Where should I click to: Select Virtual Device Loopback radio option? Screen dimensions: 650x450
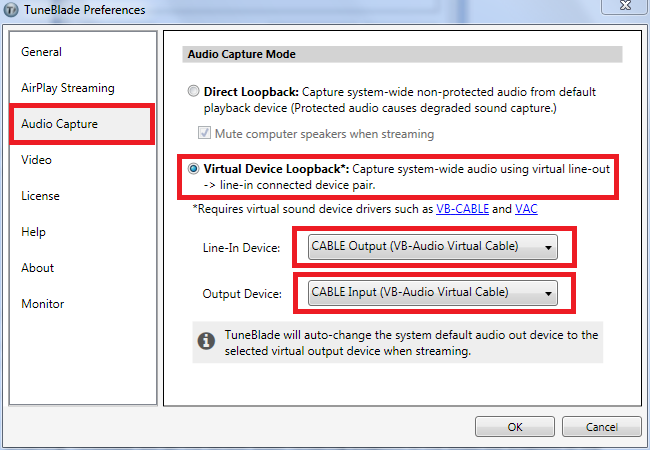pos(193,169)
